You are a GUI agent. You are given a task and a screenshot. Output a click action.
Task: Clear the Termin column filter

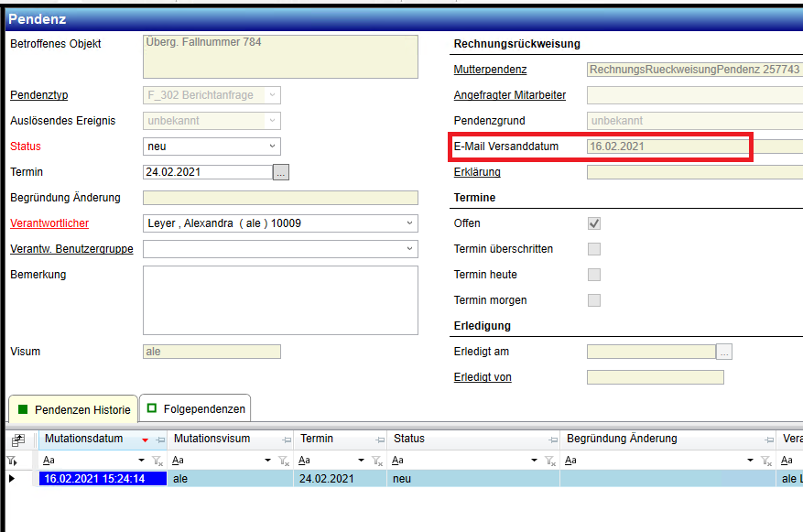click(x=377, y=461)
